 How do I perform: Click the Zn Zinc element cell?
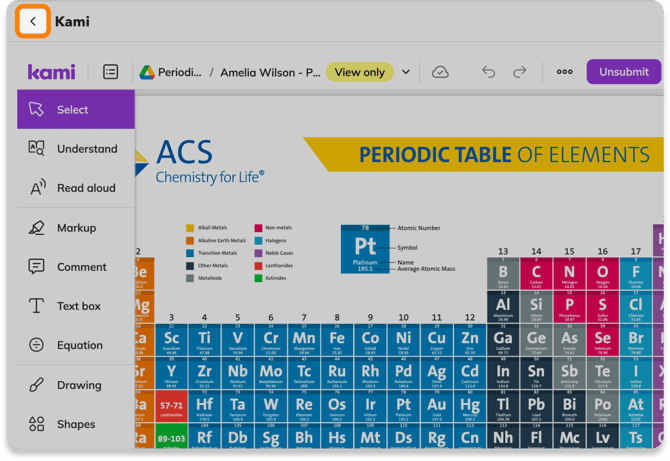[470, 340]
